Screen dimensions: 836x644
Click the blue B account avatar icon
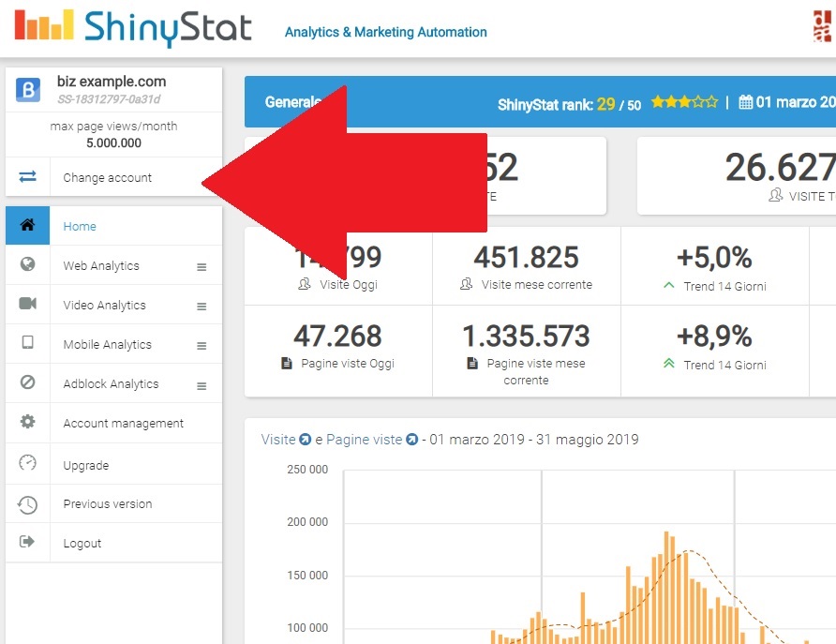(28, 90)
